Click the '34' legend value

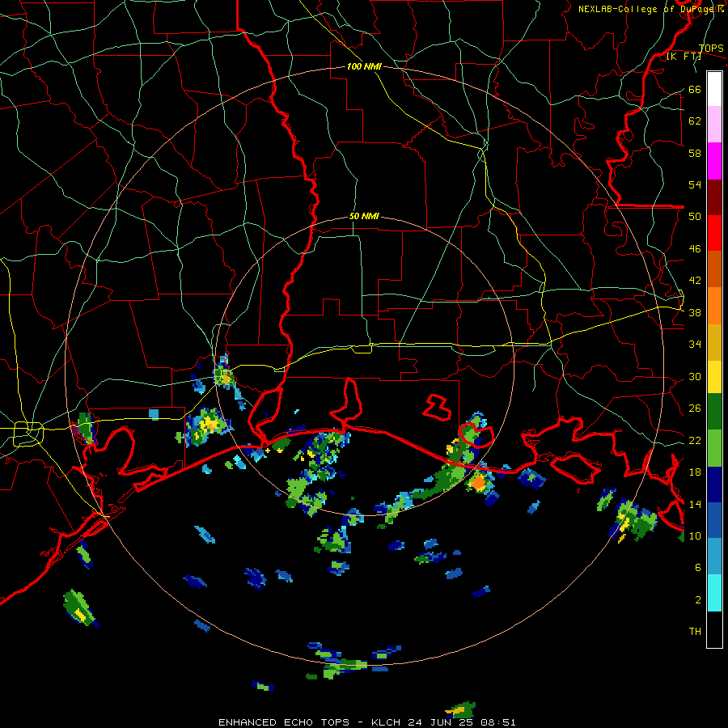pyautogui.click(x=695, y=344)
